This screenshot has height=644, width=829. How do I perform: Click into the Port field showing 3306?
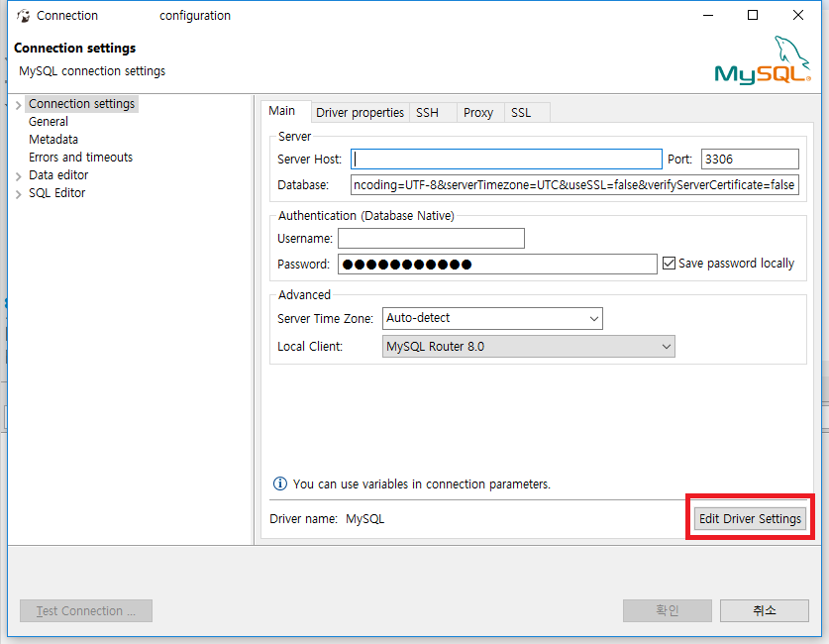tap(750, 160)
